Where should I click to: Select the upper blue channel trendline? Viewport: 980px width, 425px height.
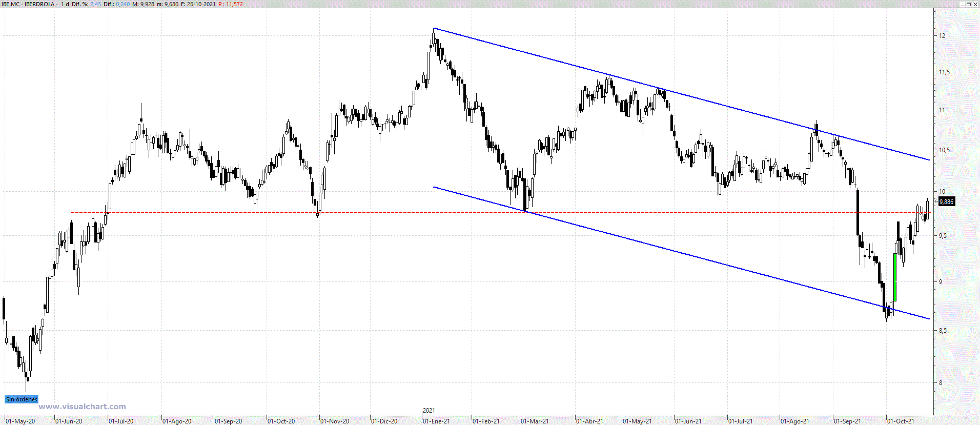click(x=718, y=105)
